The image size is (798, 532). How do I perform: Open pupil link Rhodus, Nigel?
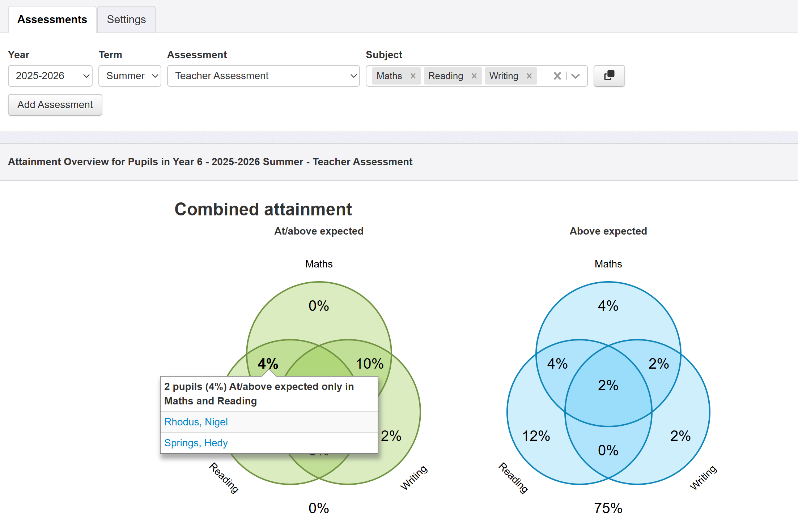196,422
